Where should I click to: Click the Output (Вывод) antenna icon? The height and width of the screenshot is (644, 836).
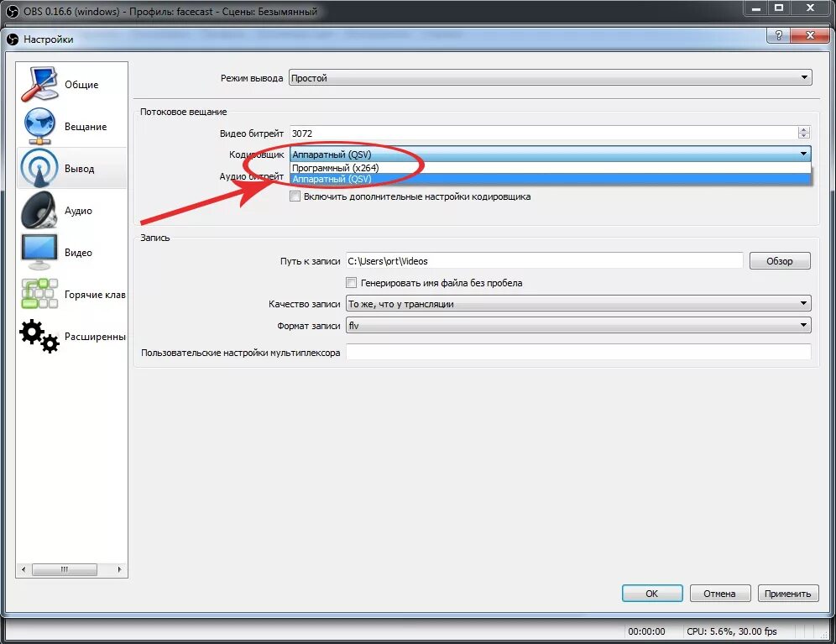(x=39, y=168)
